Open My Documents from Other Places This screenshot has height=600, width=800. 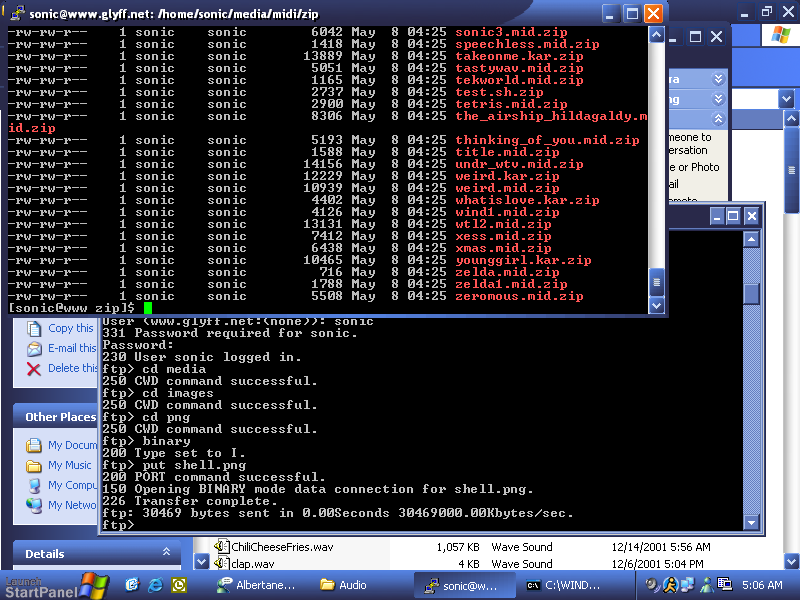[34, 445]
